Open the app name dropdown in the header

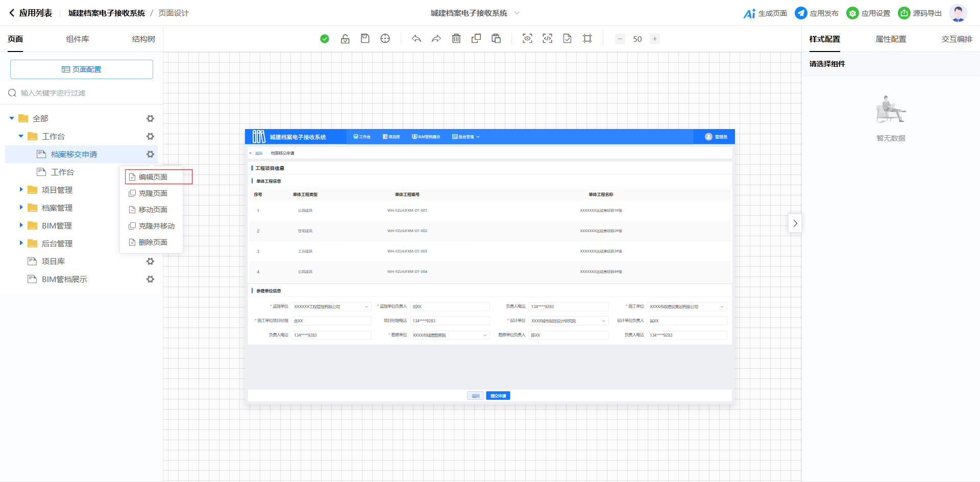click(x=517, y=13)
